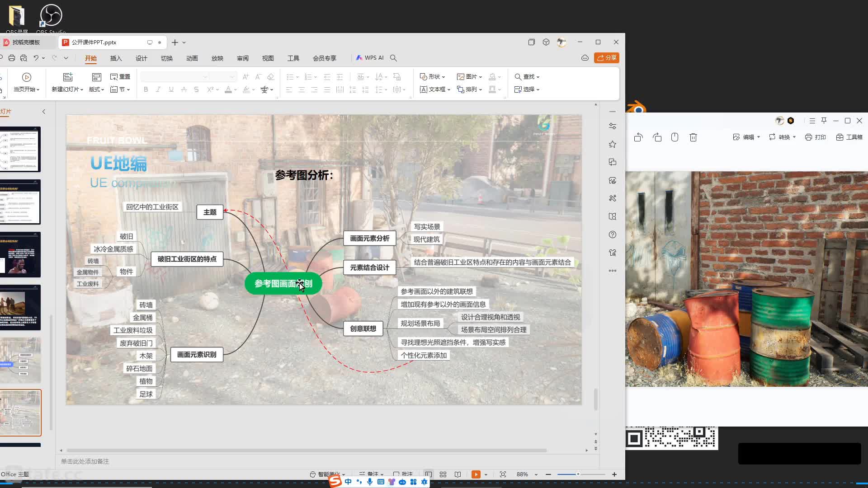Switch to the 放映 ribbon tab
Image resolution: width=868 pixels, height=488 pixels.
pyautogui.click(x=217, y=58)
